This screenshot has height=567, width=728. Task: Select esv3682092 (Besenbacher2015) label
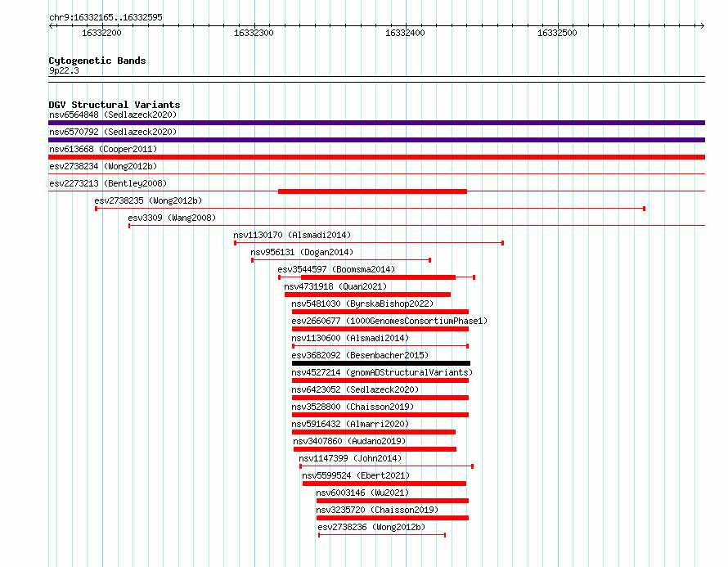coord(360,355)
